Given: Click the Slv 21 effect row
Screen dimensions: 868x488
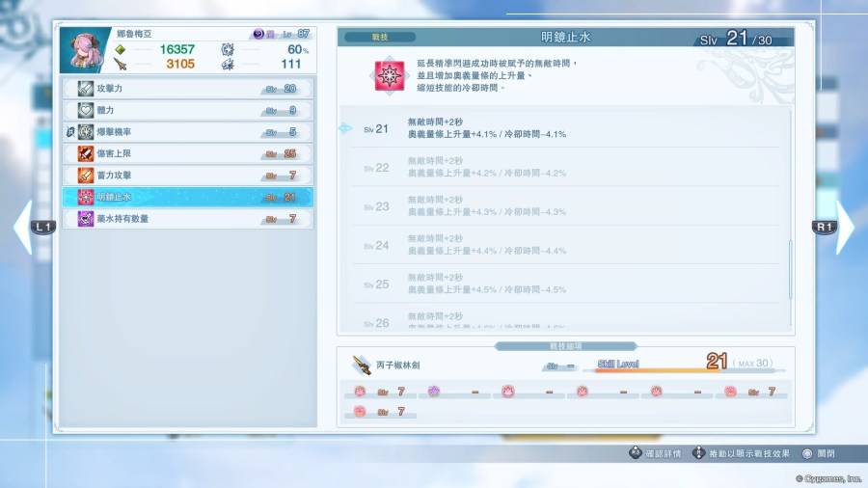Looking at the screenshot, I should pyautogui.click(x=564, y=128).
